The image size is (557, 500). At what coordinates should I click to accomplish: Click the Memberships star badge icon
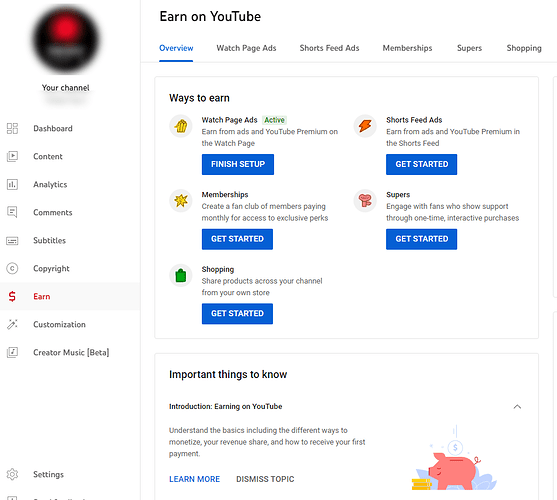click(181, 201)
